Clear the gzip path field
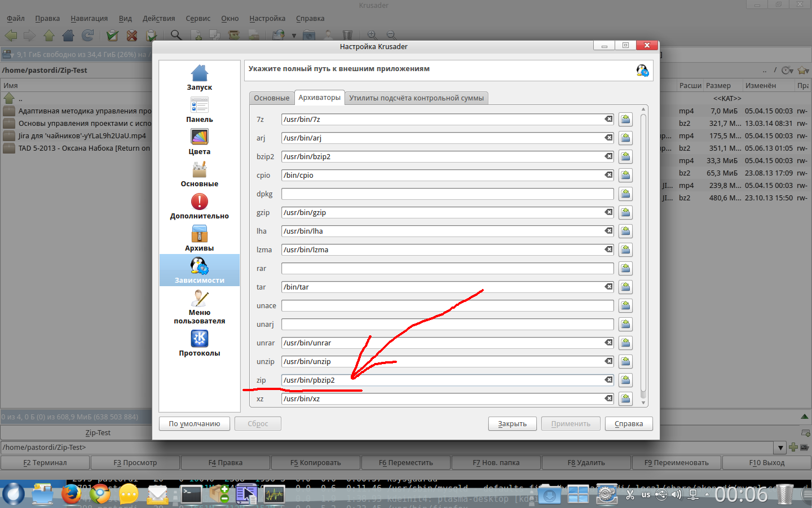 (608, 212)
